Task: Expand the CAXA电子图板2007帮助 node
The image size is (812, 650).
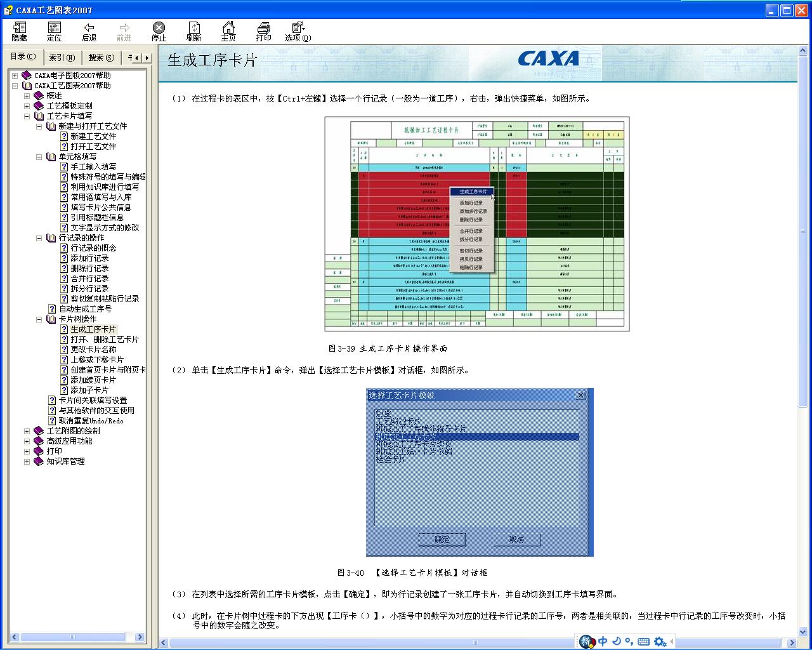Action: [15, 76]
